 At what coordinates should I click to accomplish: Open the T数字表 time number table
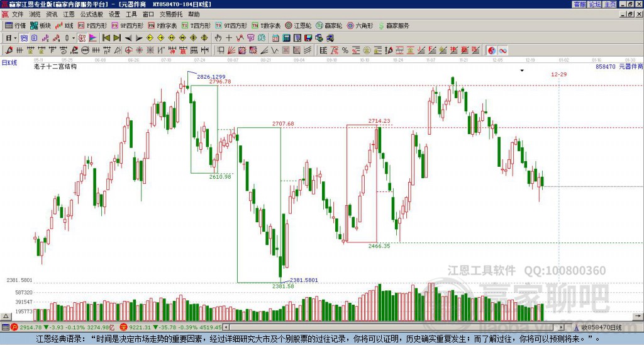click(267, 25)
